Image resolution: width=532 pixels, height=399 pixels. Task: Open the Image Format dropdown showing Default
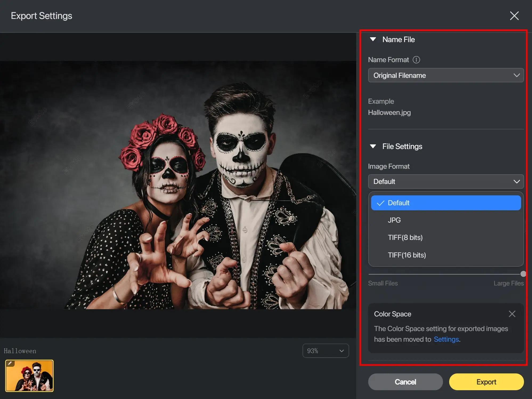pos(446,182)
